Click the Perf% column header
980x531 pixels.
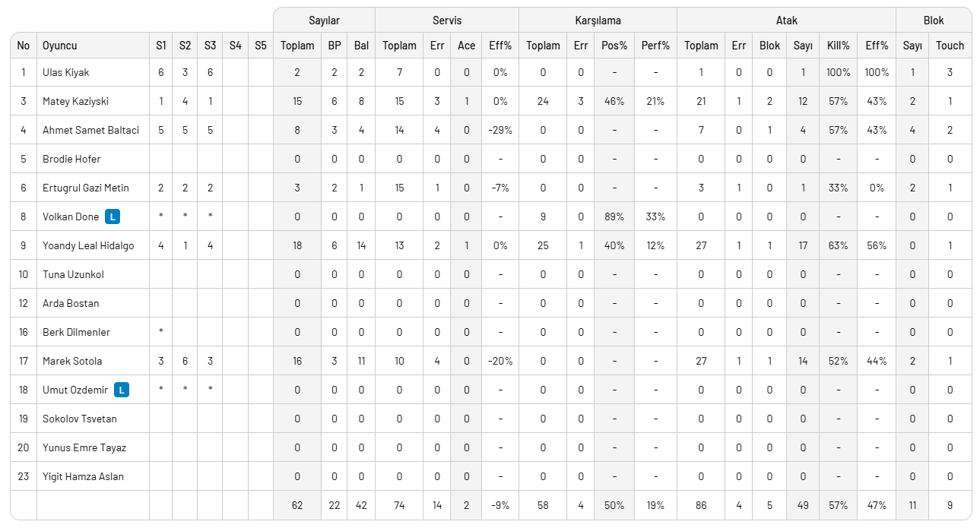click(x=655, y=46)
